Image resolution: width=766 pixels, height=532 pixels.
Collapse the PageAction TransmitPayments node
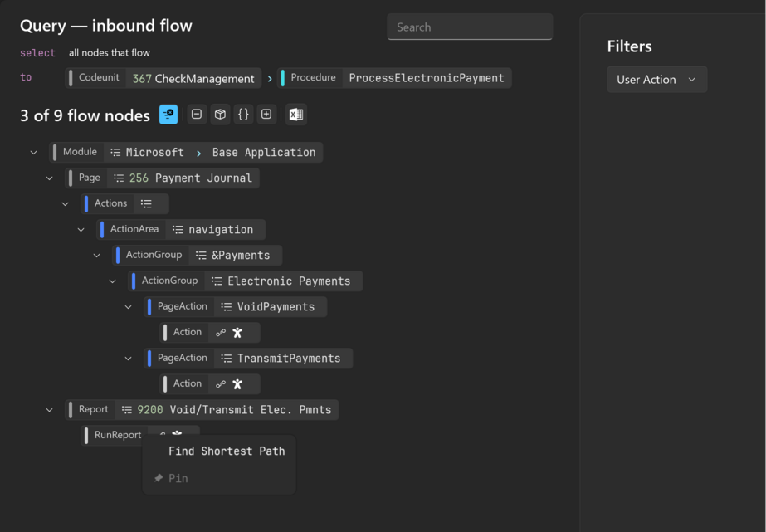click(128, 359)
